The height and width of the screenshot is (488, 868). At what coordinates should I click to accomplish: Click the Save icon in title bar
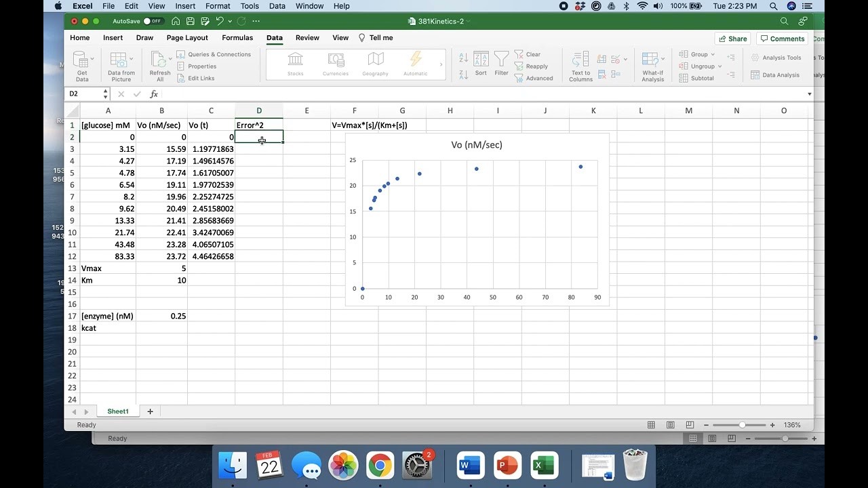pos(190,21)
